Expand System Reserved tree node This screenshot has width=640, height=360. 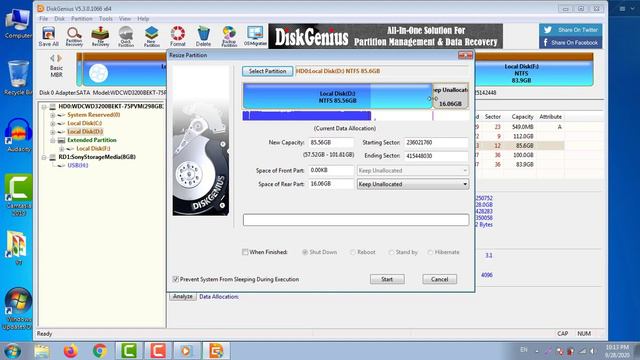[x=53, y=115]
